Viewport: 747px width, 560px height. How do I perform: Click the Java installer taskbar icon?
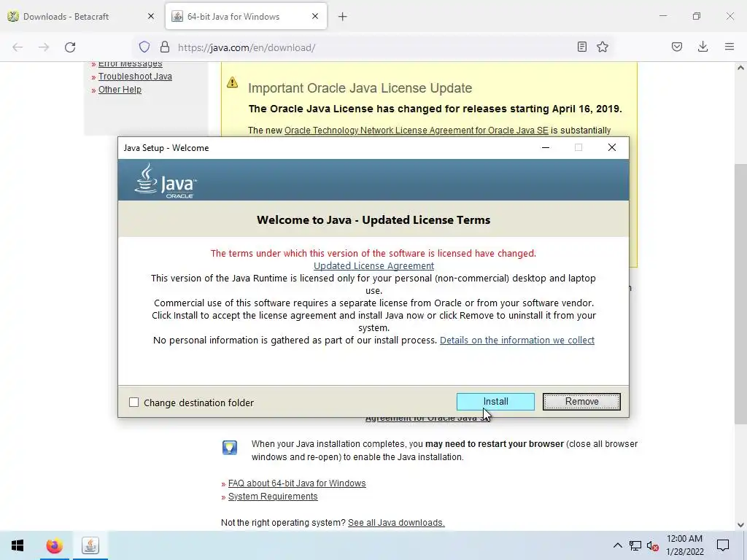coord(90,545)
